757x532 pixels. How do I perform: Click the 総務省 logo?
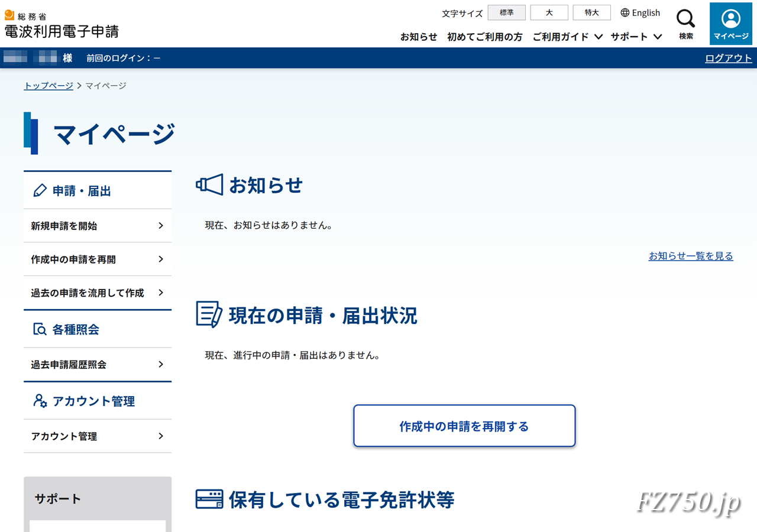pos(24,16)
